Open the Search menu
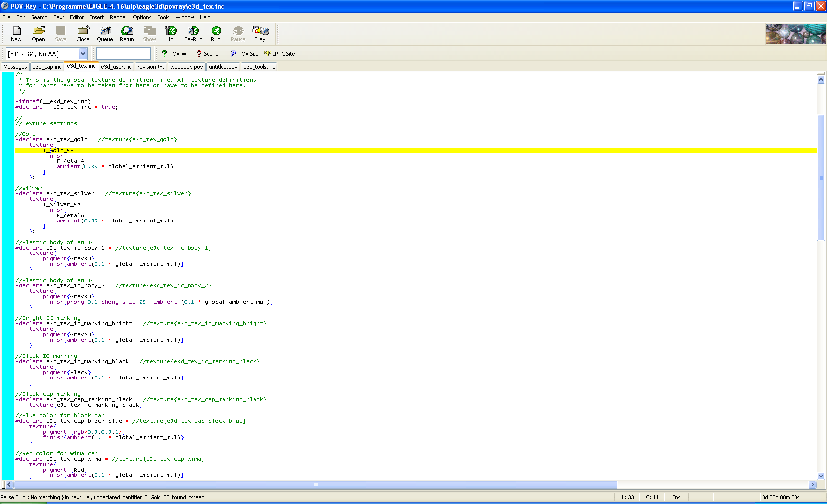The image size is (827, 504). pos(39,17)
